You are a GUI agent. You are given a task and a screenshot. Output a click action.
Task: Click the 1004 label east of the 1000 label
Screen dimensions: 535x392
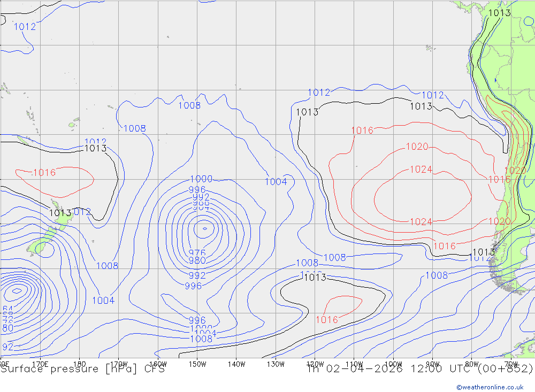pos(276,182)
